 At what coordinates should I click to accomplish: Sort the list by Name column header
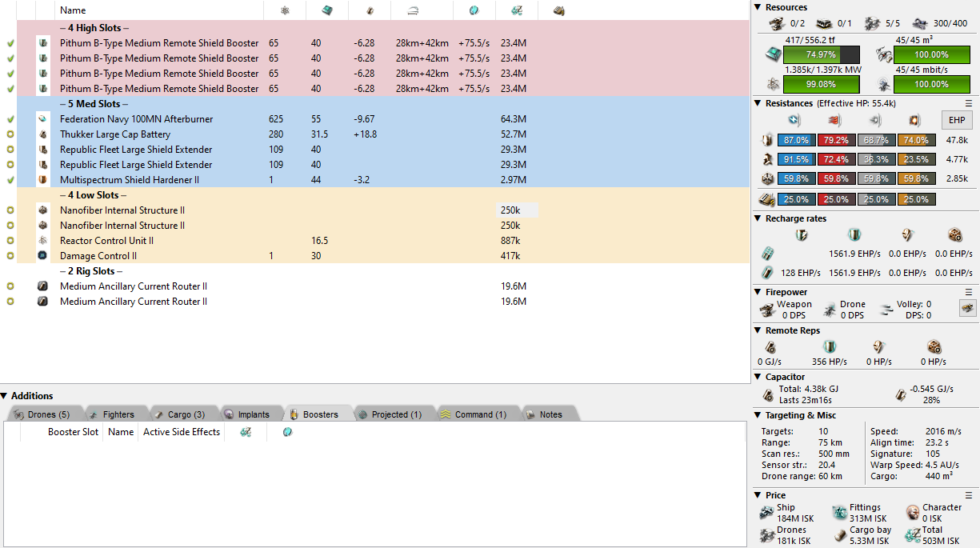tap(73, 10)
